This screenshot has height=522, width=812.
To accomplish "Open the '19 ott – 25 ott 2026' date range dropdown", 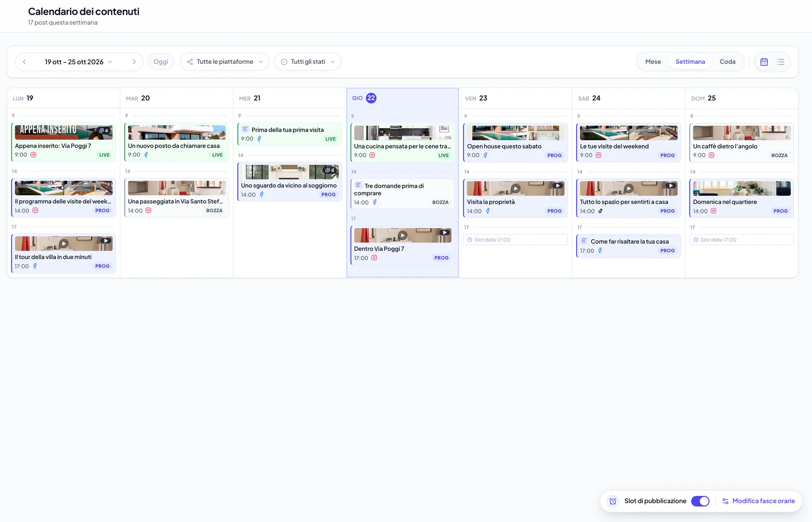I will [x=79, y=62].
